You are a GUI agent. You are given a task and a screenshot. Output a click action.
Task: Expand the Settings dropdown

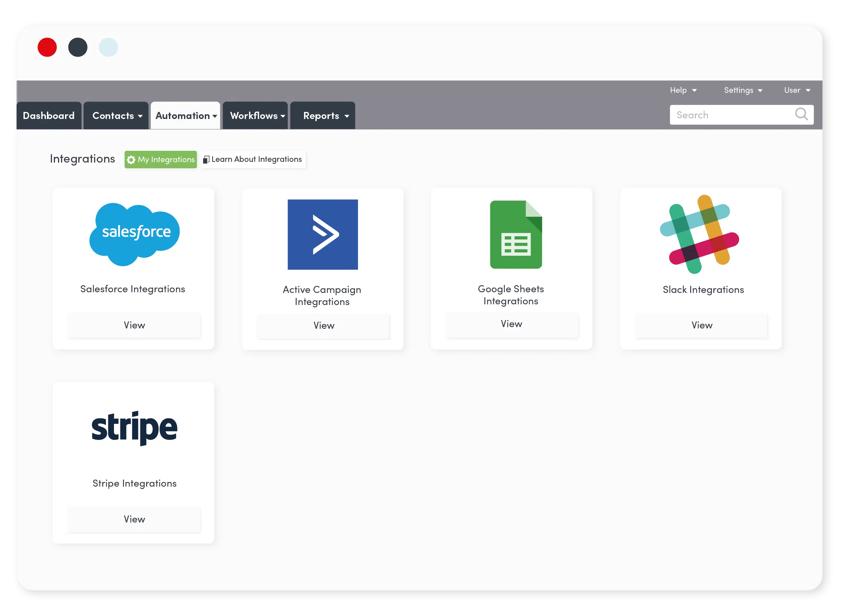click(742, 90)
